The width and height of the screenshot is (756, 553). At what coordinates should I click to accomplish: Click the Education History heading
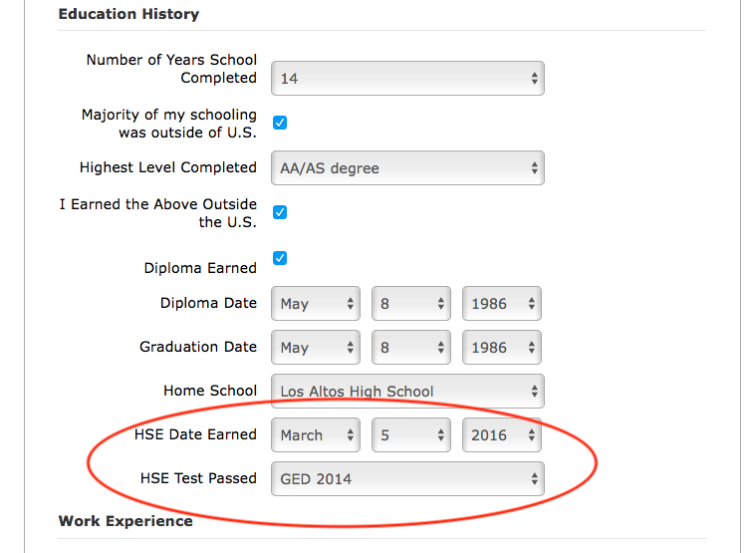point(128,14)
